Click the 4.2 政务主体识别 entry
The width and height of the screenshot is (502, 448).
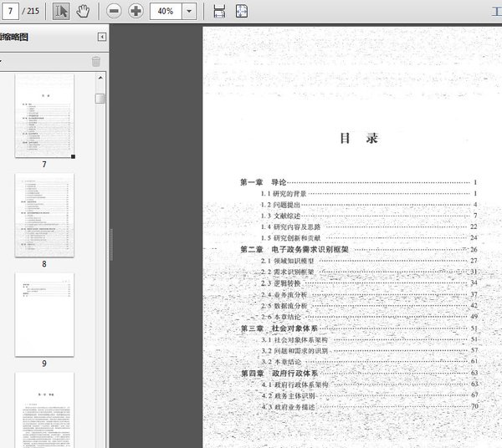[369, 395]
